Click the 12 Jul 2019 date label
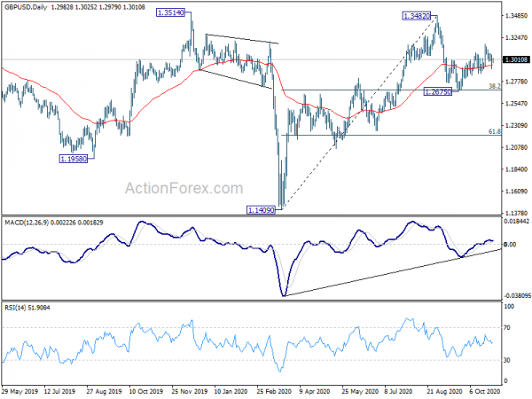The image size is (532, 399). (x=59, y=391)
